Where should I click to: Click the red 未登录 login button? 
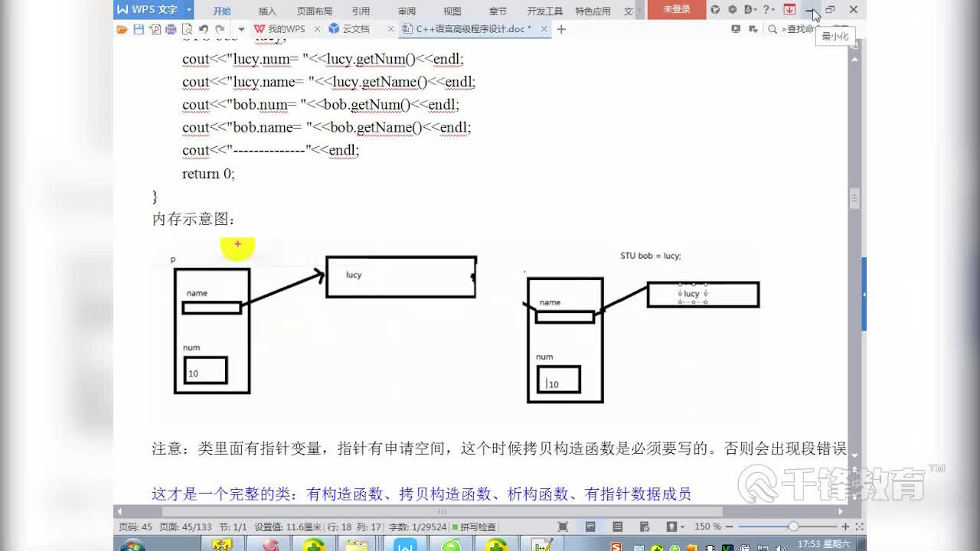coord(676,10)
